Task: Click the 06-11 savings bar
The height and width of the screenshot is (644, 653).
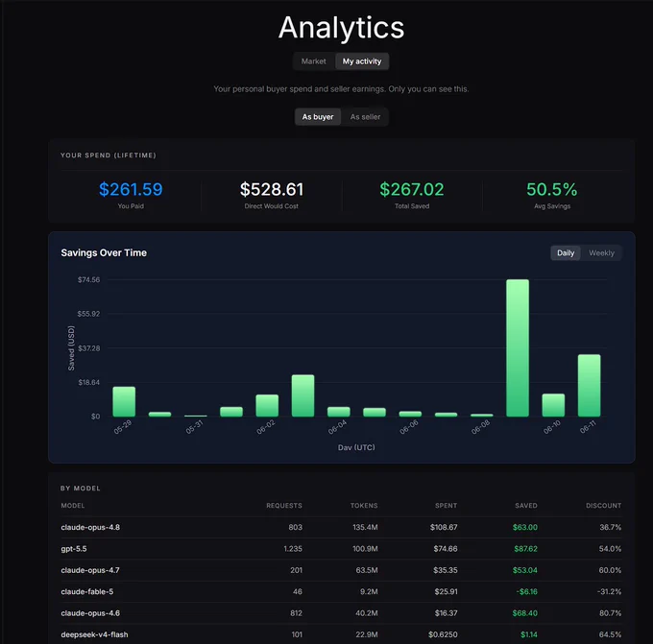Action: pos(590,386)
